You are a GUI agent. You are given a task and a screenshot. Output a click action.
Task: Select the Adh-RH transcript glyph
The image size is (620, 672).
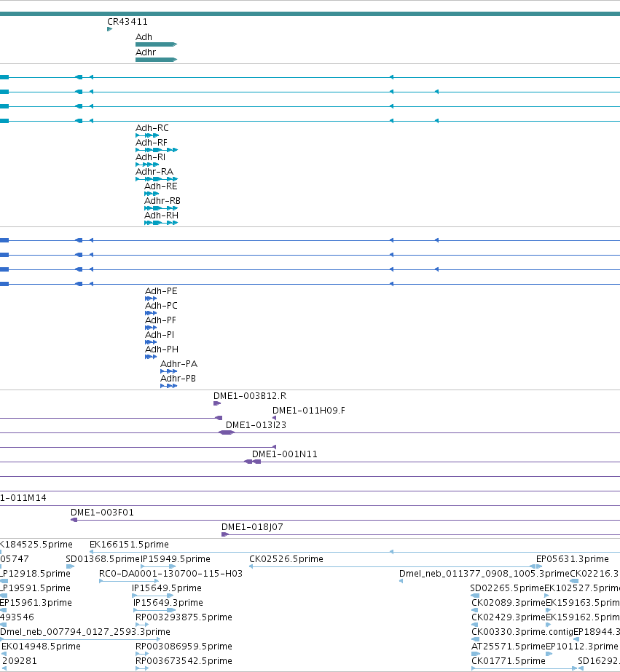tap(161, 223)
